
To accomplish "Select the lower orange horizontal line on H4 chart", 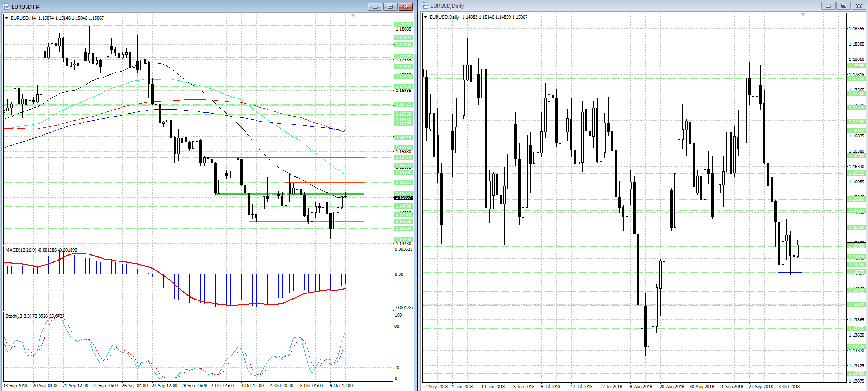I will (325, 182).
